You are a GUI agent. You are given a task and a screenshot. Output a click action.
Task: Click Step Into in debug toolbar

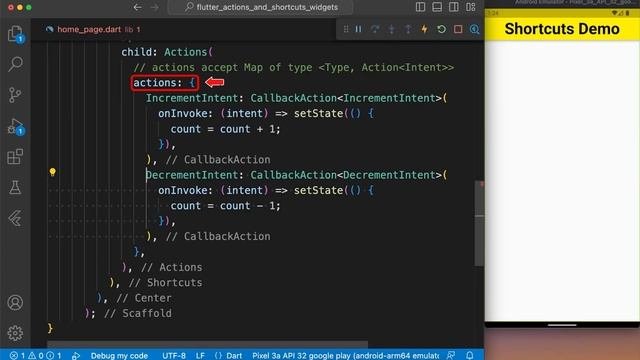pos(391,29)
